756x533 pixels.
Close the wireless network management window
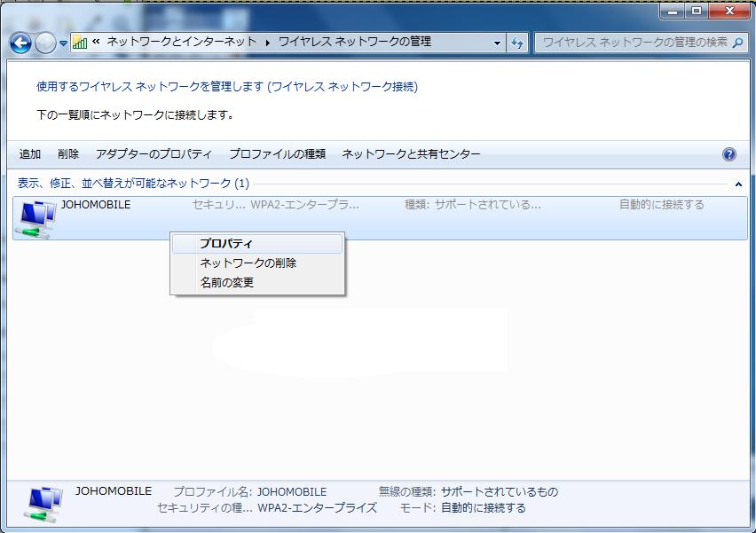click(x=729, y=11)
